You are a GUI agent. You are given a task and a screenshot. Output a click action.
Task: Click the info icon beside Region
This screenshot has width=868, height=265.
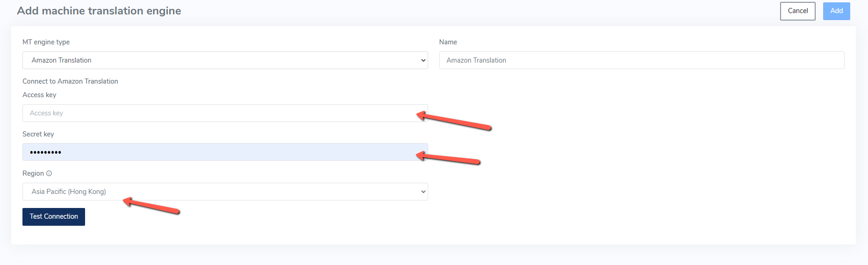click(x=49, y=173)
